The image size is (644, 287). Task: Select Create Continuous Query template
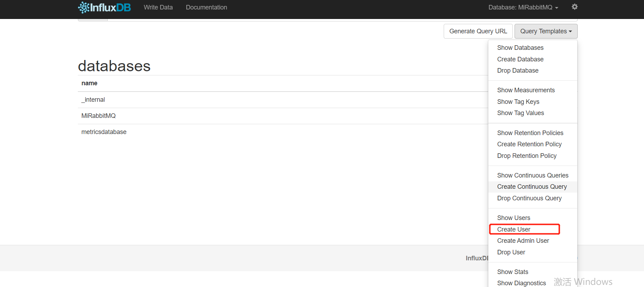pyautogui.click(x=533, y=187)
